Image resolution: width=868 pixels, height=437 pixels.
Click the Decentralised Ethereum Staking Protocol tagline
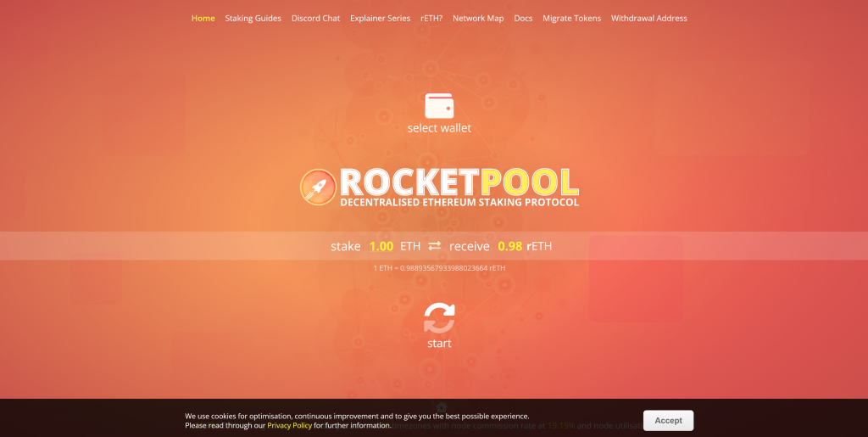point(459,202)
